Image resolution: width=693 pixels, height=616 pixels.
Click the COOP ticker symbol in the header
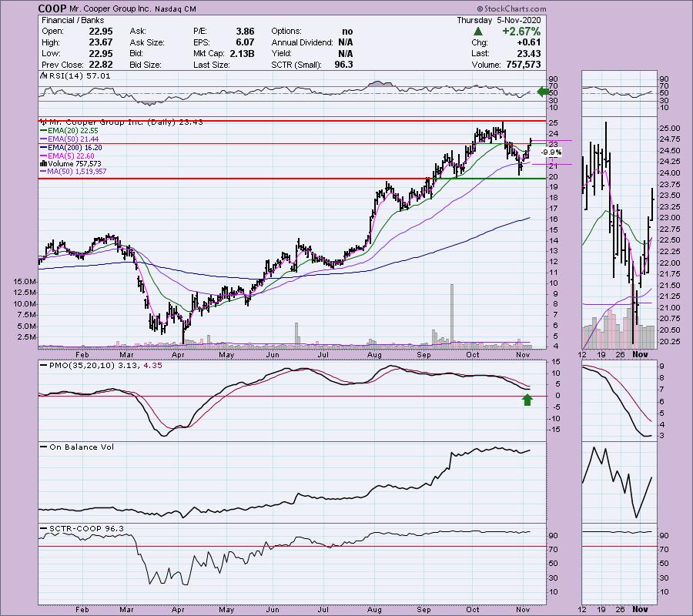point(52,8)
